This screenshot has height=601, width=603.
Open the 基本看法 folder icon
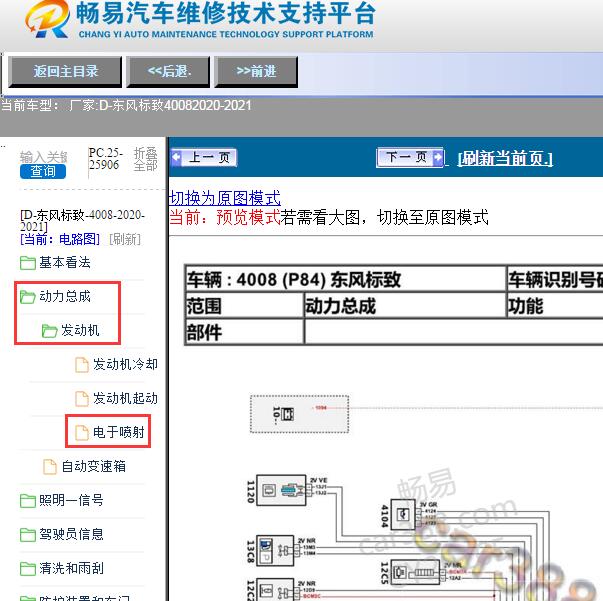[x=28, y=263]
